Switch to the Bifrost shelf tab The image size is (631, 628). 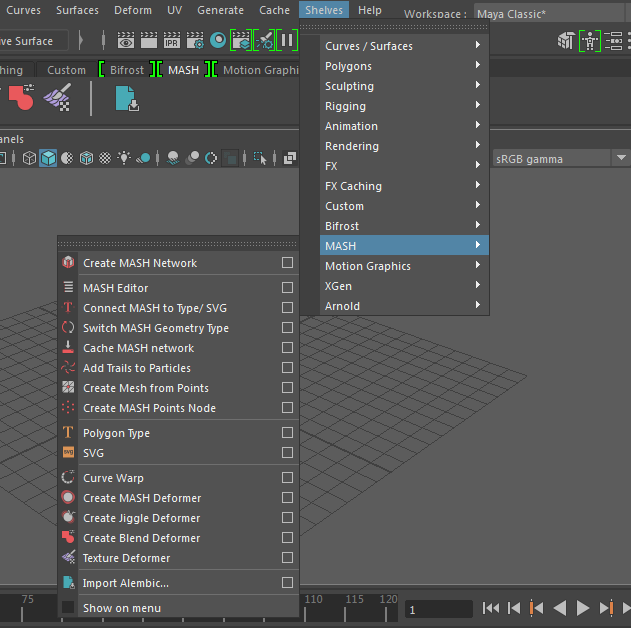pos(126,70)
